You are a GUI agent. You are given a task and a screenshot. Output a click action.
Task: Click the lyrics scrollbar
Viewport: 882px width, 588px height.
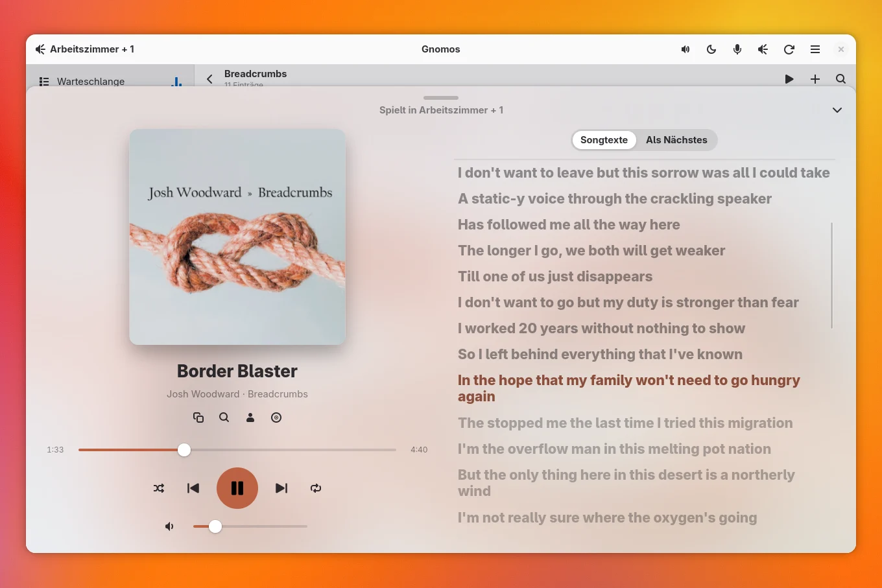831,276
